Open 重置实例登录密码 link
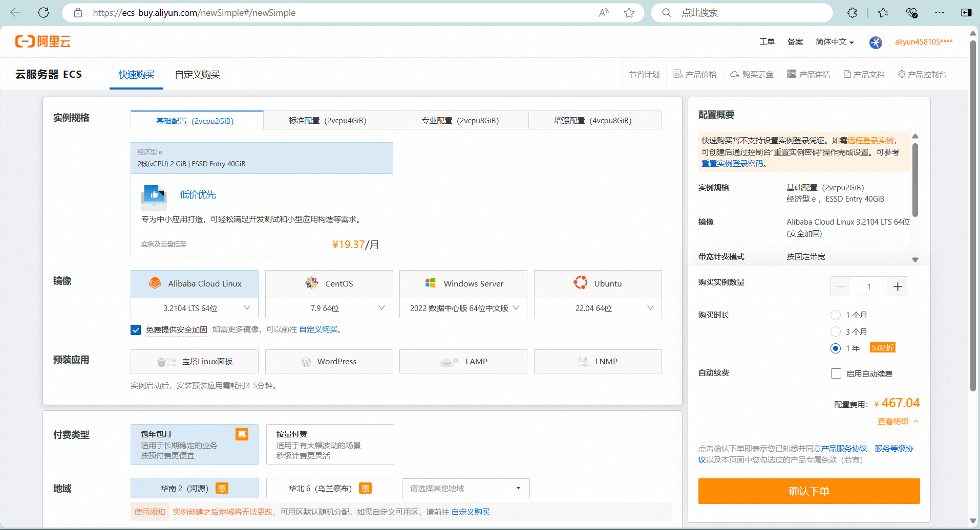The height and width of the screenshot is (530, 980). point(732,164)
